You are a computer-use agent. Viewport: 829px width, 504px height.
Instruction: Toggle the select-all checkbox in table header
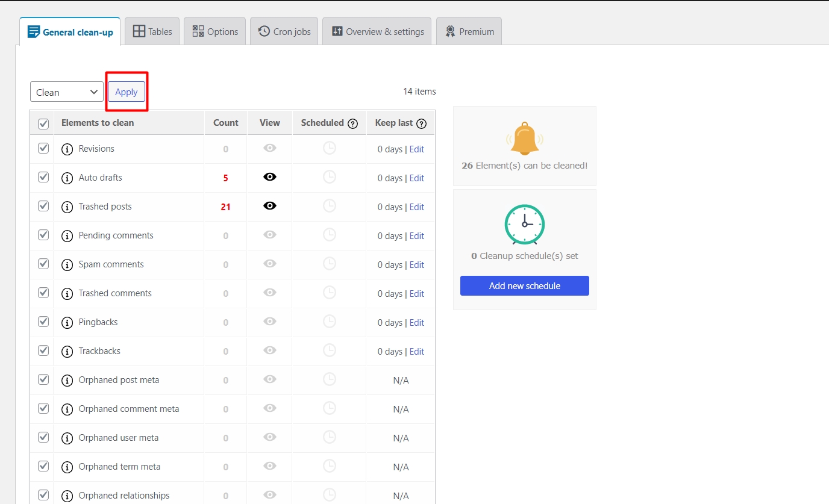pyautogui.click(x=43, y=123)
